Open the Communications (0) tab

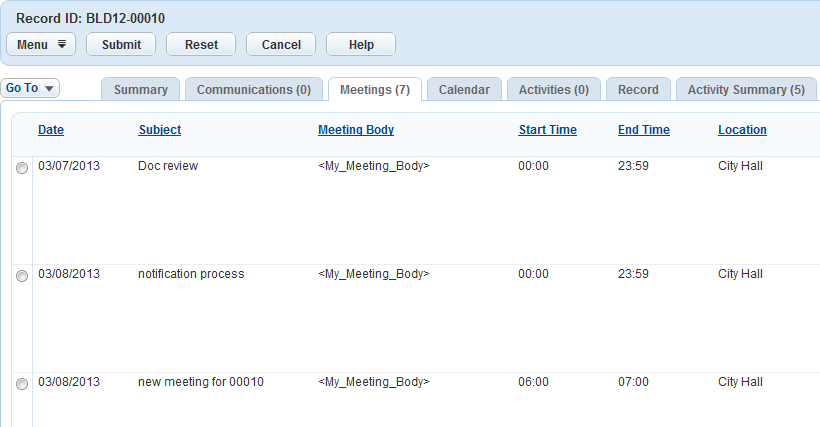click(x=254, y=90)
